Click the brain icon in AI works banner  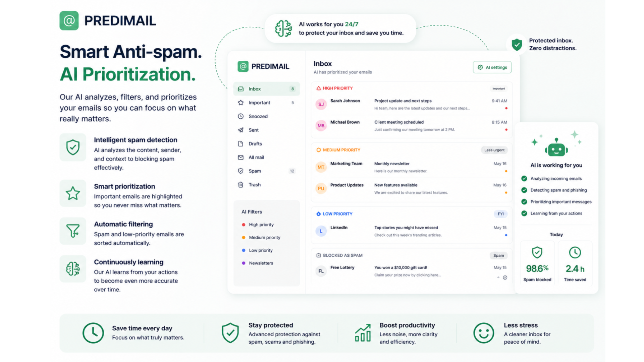coord(283,28)
